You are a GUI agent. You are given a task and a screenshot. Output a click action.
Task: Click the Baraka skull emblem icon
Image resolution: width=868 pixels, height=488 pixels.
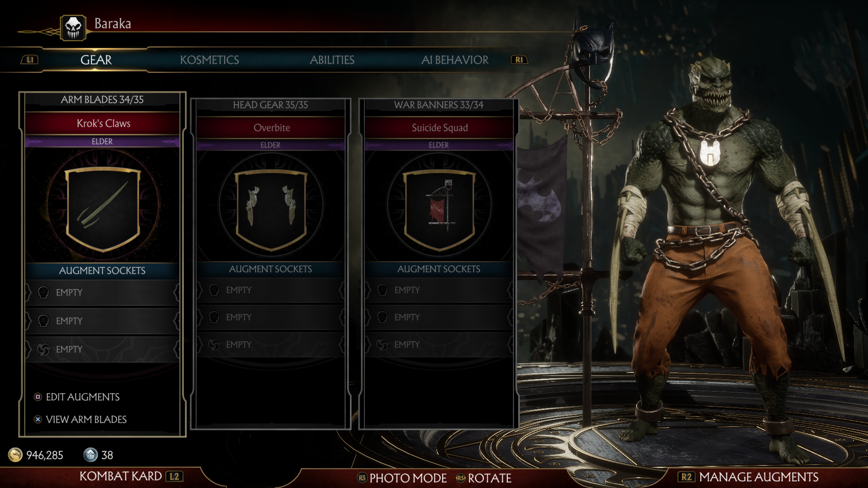[x=73, y=28]
